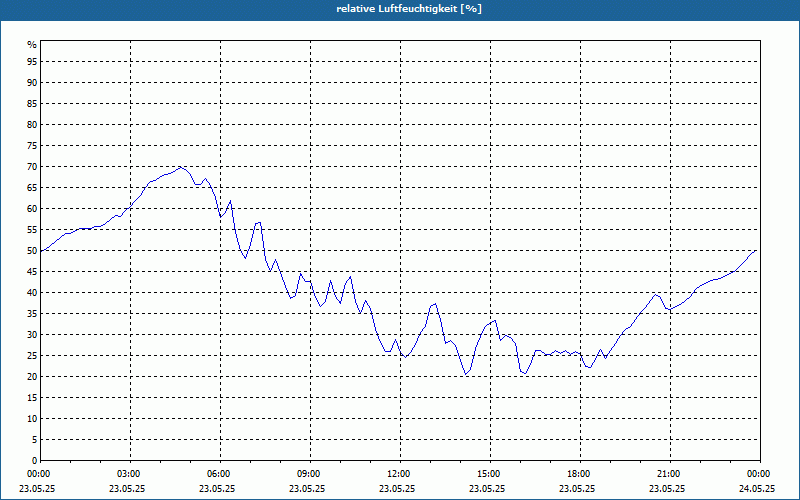Click the y-axis value 40
This screenshot has width=800, height=500.
tap(32, 293)
